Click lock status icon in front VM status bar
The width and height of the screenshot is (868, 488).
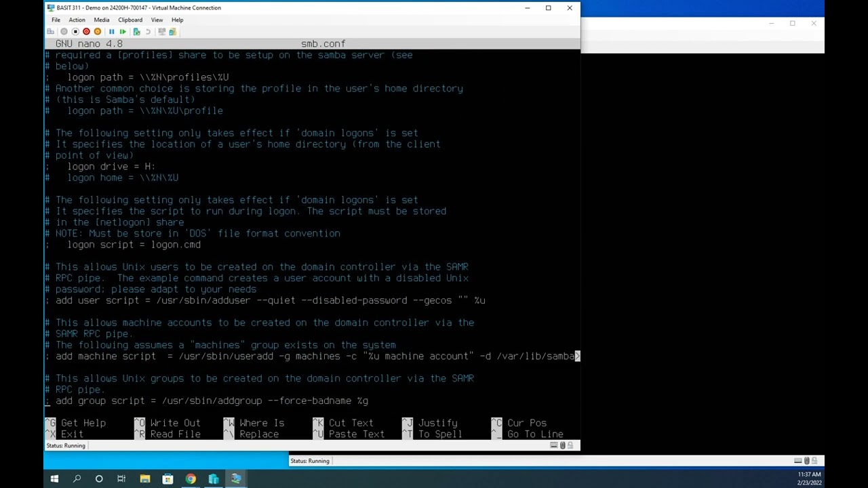click(570, 445)
